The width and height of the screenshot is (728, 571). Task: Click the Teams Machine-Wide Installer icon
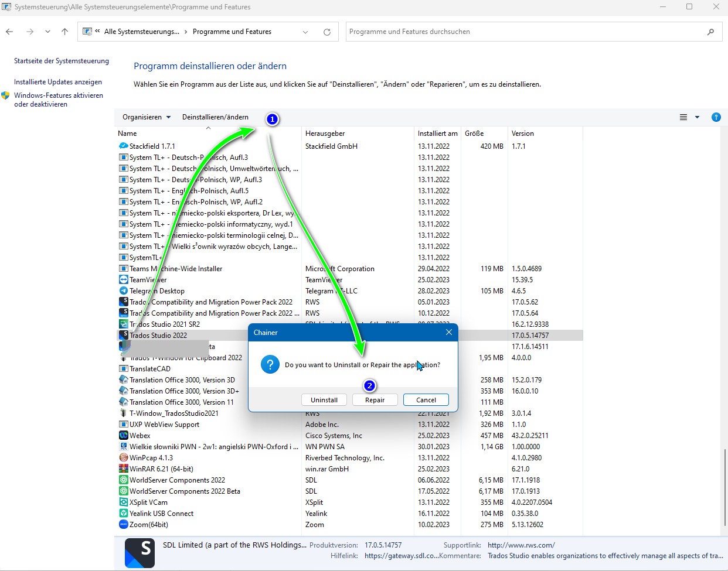pyautogui.click(x=123, y=269)
